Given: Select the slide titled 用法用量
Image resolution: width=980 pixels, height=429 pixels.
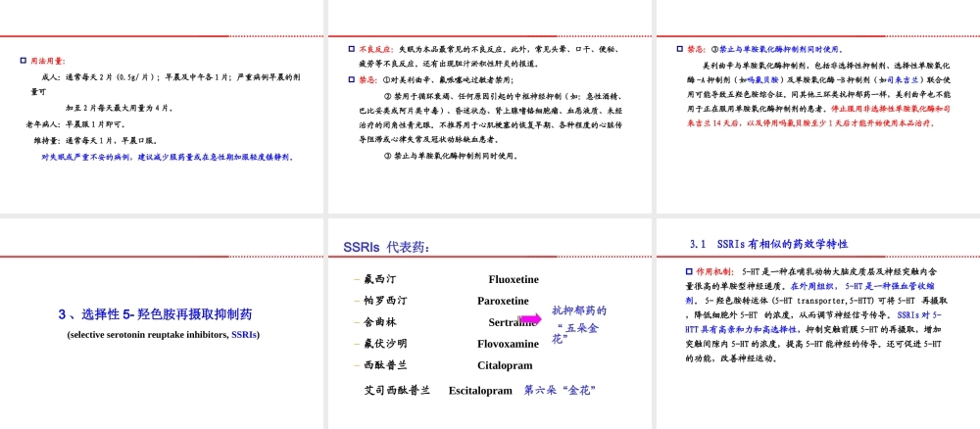Looking at the screenshot, I should [x=162, y=107].
